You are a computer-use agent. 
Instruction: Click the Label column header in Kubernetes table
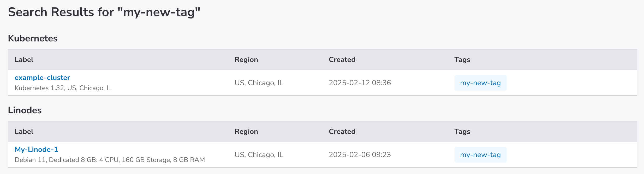tap(24, 60)
